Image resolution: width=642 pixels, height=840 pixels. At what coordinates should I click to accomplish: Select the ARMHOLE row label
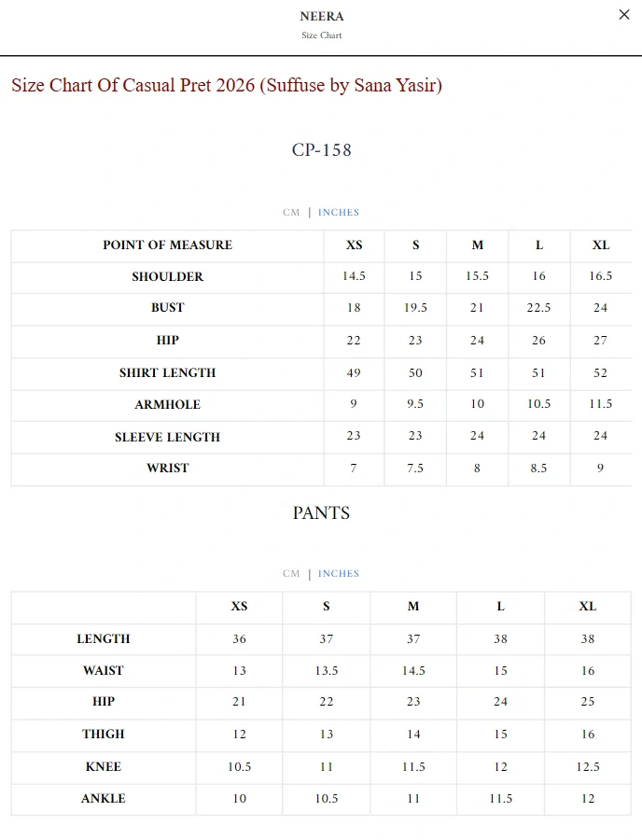point(167,405)
